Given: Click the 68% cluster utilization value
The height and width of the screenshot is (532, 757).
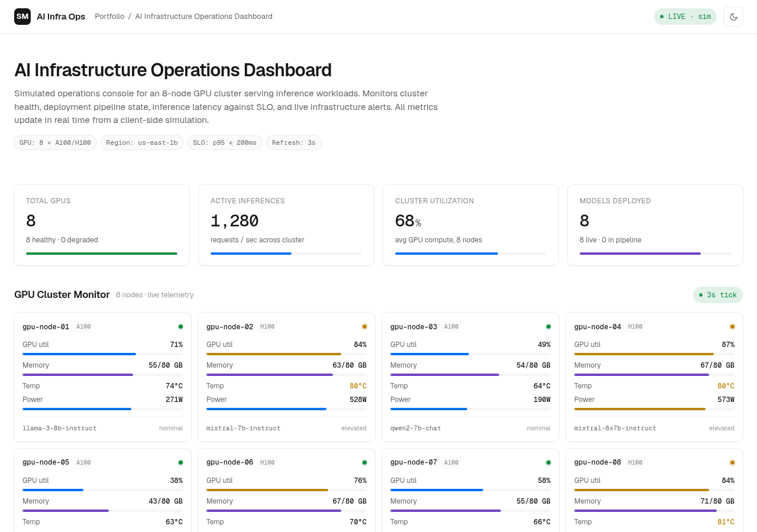Looking at the screenshot, I should coord(408,221).
